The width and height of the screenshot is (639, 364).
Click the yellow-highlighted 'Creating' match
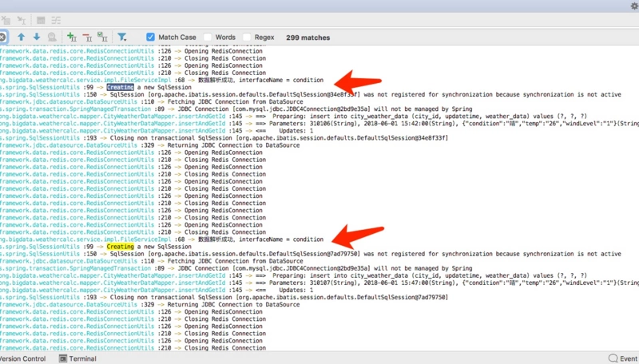[121, 247]
